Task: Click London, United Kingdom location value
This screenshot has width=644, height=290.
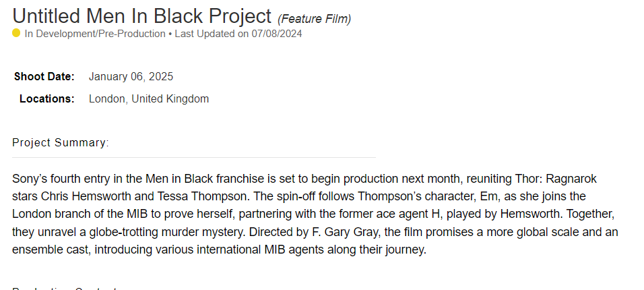Action: coord(149,99)
